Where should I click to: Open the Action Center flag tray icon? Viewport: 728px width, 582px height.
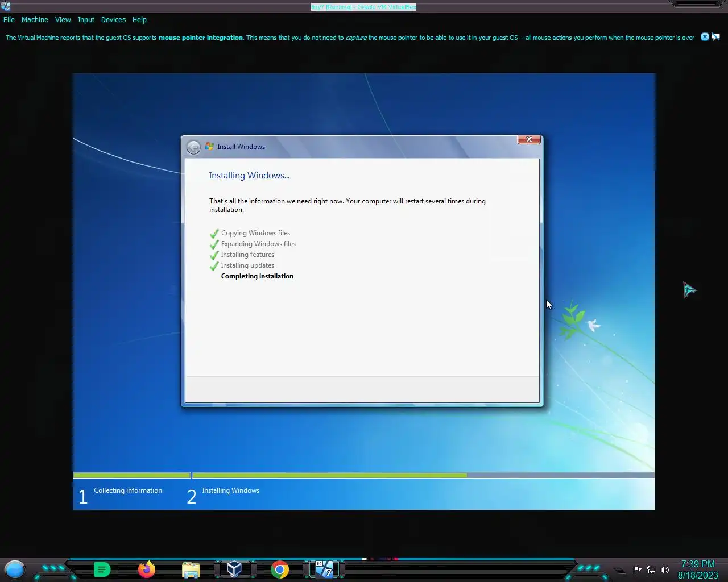pos(637,570)
